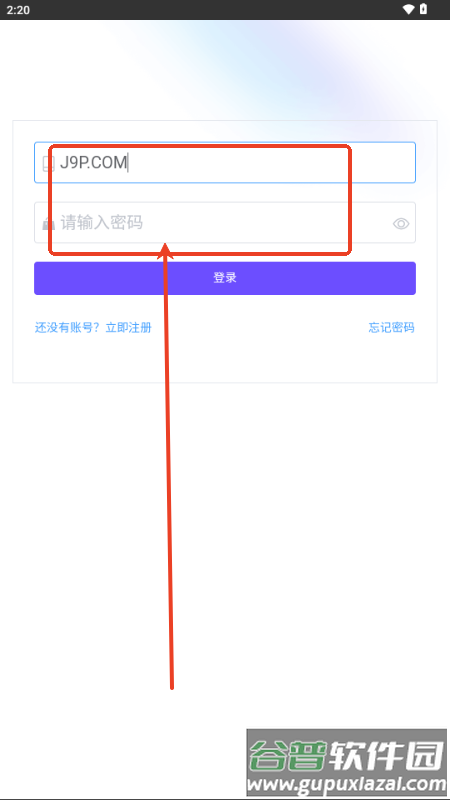Open the 忘记密码 link

tap(392, 328)
